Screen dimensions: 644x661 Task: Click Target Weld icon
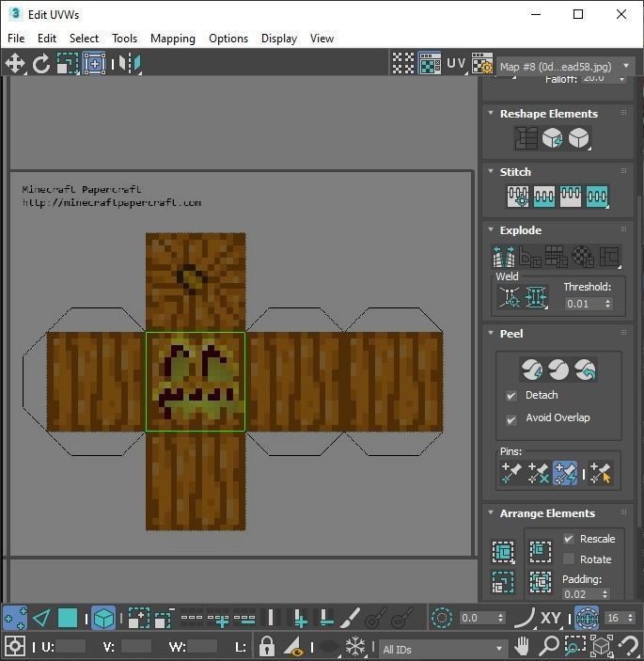510,298
